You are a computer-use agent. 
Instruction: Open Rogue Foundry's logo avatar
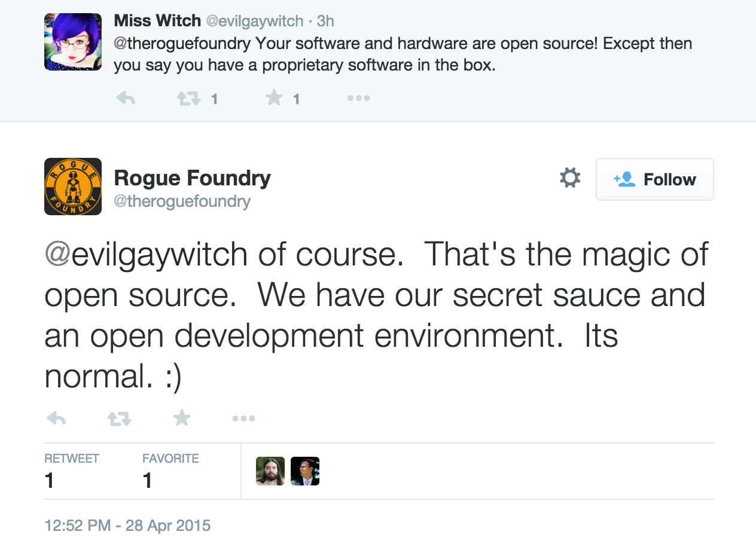[73, 187]
